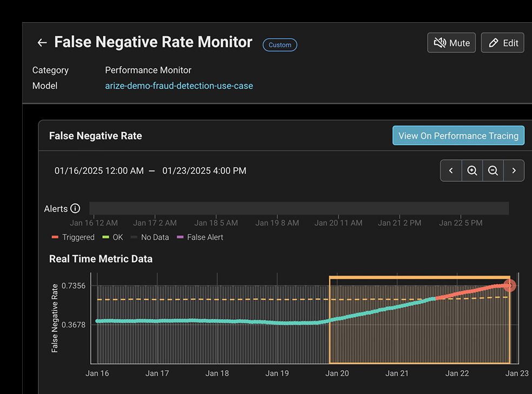This screenshot has height=394, width=532.
Task: Open the arize-demo-fraud-detection-use-case model link
Action: [x=179, y=86]
